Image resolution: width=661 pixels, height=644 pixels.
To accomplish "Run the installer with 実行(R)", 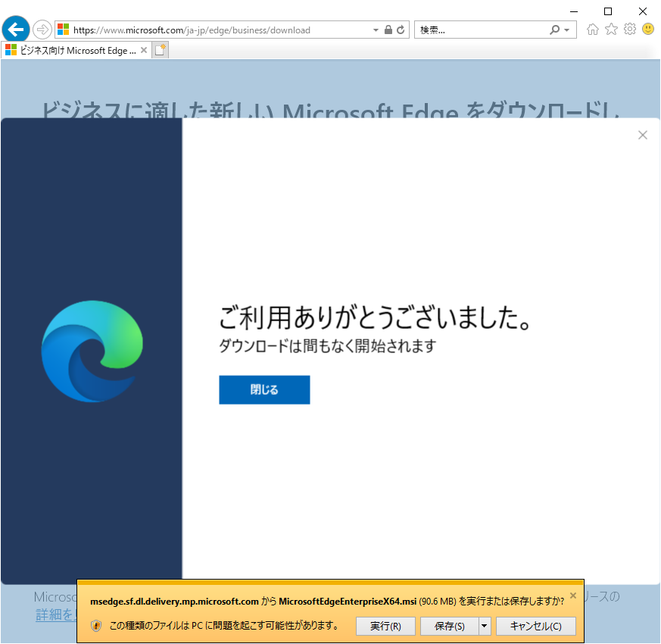I will pyautogui.click(x=385, y=626).
